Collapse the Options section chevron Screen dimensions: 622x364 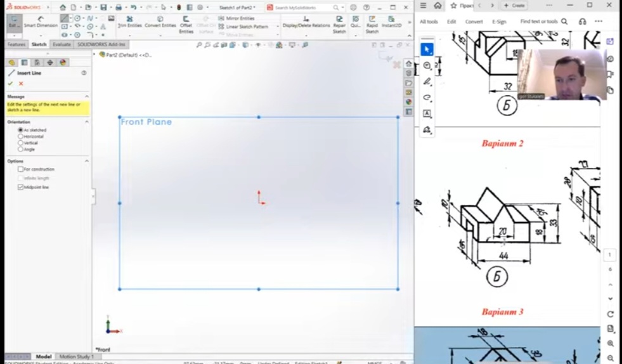[86, 161]
